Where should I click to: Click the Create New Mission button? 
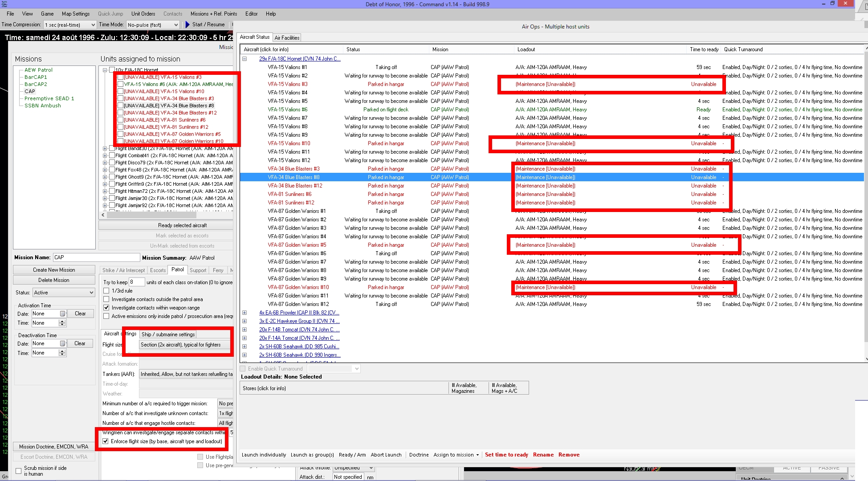tap(54, 270)
